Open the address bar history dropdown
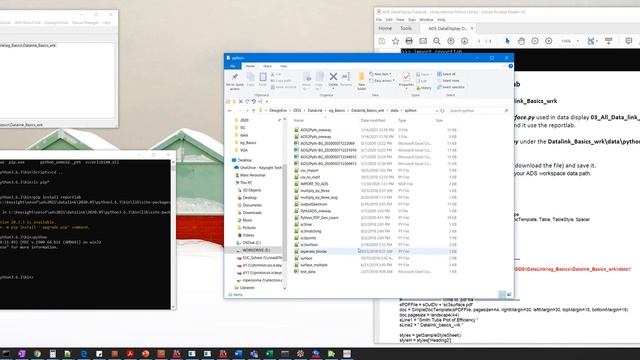Viewport: 640px width, 360px height. pos(437,111)
